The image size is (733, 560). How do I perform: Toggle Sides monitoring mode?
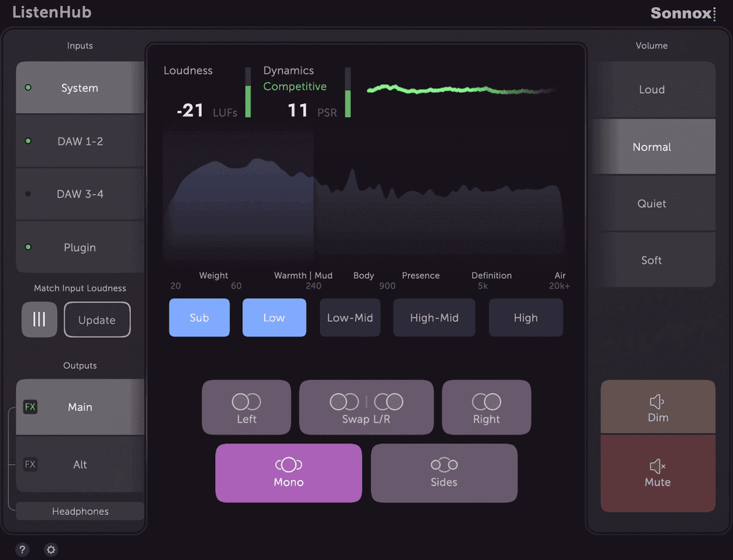pyautogui.click(x=443, y=472)
